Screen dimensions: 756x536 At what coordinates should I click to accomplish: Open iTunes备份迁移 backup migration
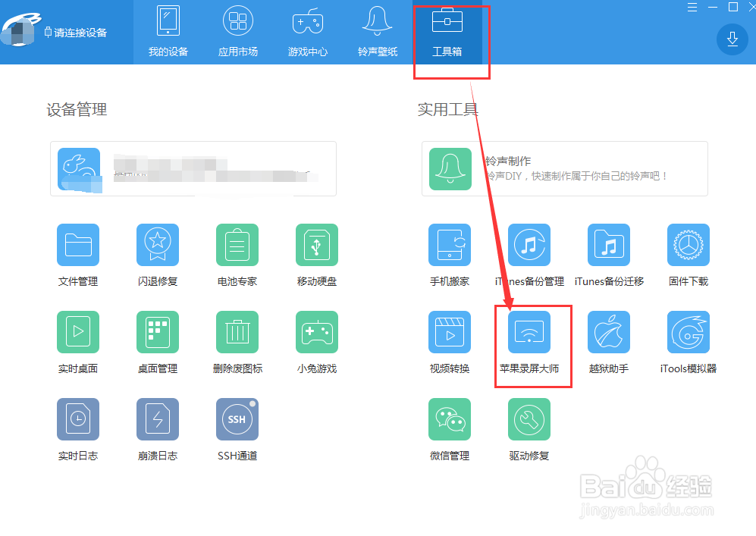click(609, 245)
